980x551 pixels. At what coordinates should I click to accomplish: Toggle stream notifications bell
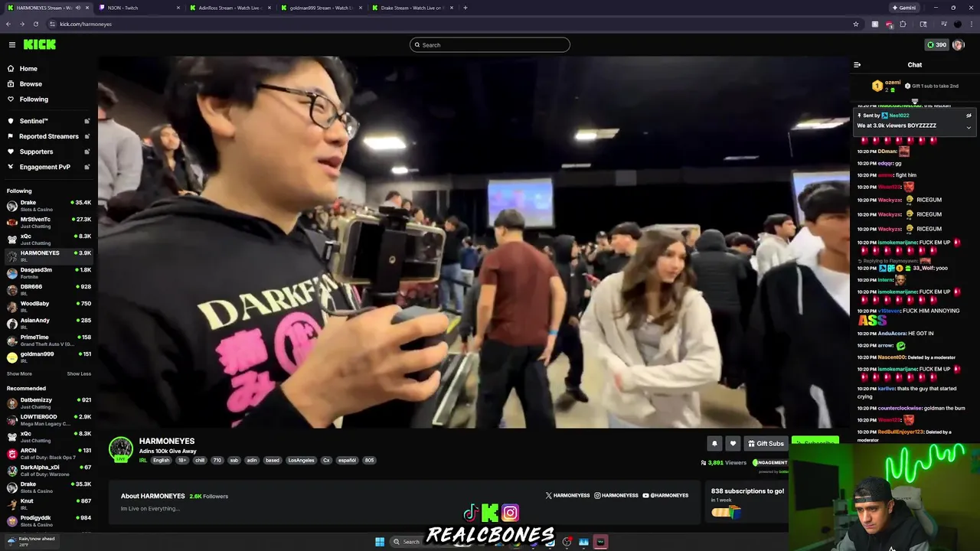pos(714,443)
